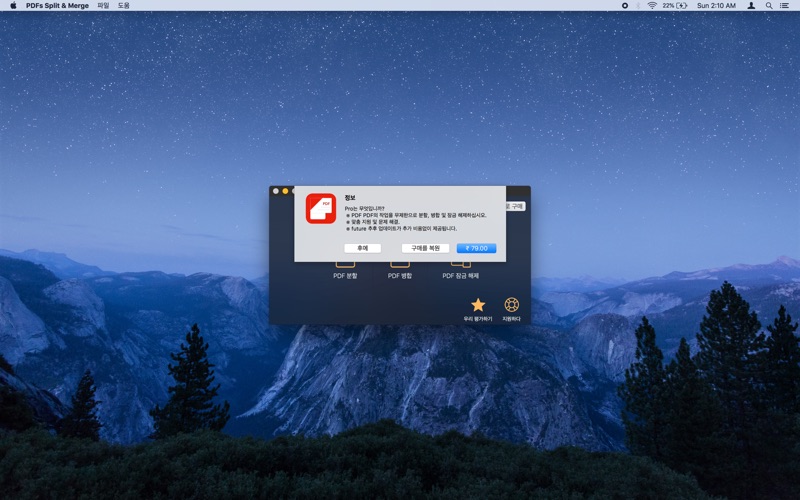Click the star rate us icon
Screen dimensions: 800x500
point(478,305)
